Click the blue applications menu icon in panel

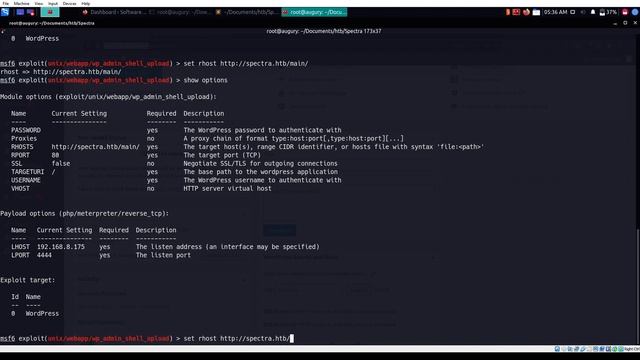tap(5, 12)
